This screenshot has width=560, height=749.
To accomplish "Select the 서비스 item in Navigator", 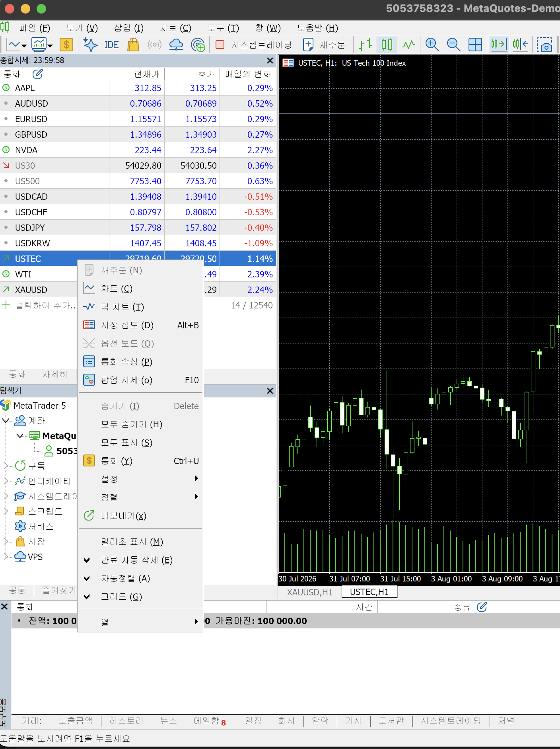I will tap(41, 527).
